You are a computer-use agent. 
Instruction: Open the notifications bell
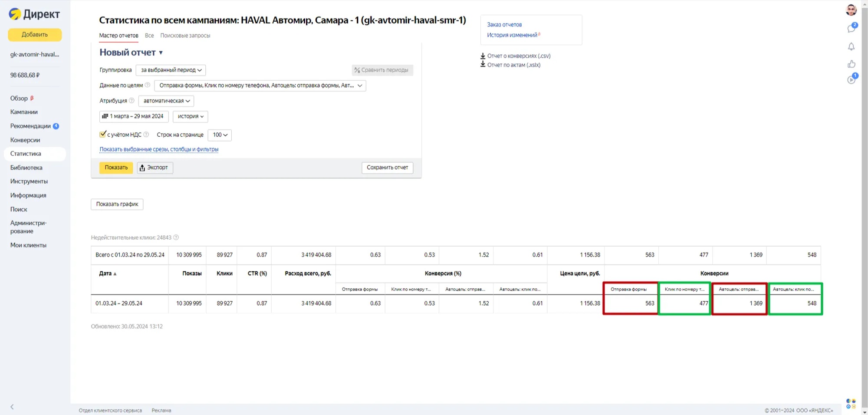(x=852, y=47)
